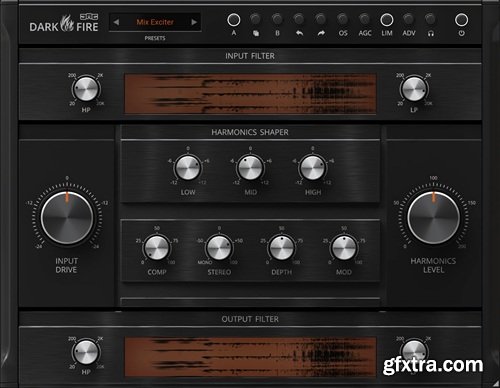
Task: Click the COMP knob
Action: tap(157, 248)
